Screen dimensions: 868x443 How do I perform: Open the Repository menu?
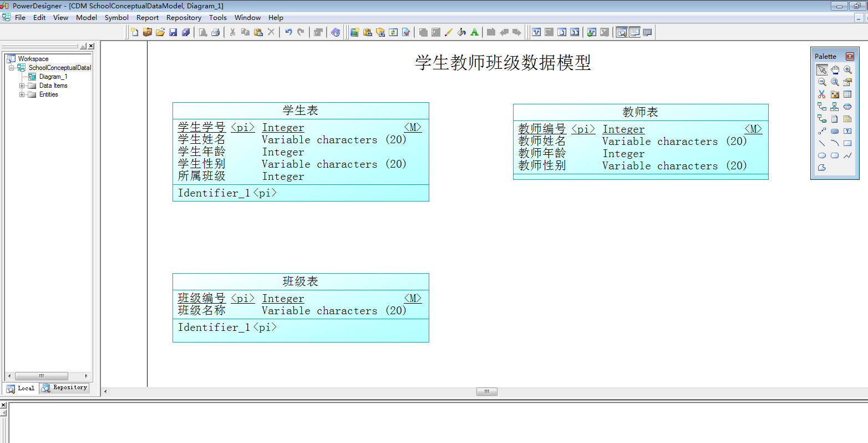(184, 18)
